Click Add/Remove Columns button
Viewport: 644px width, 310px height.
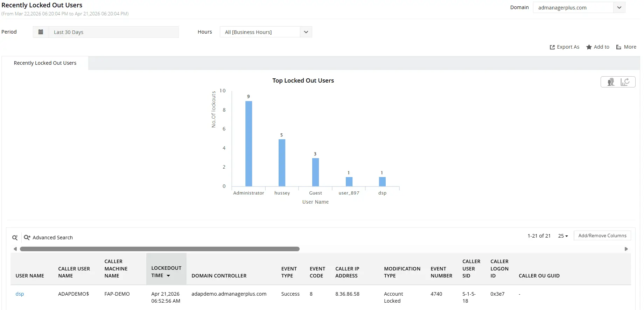[x=602, y=235]
